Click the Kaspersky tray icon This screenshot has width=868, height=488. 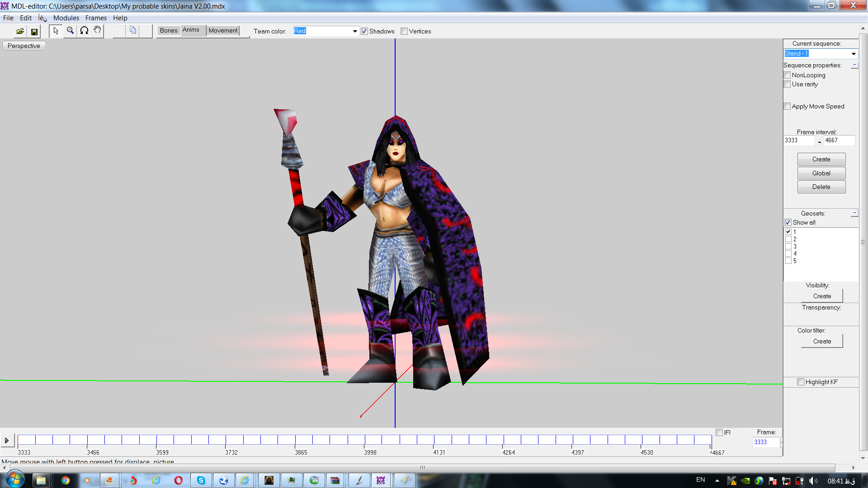click(x=732, y=481)
